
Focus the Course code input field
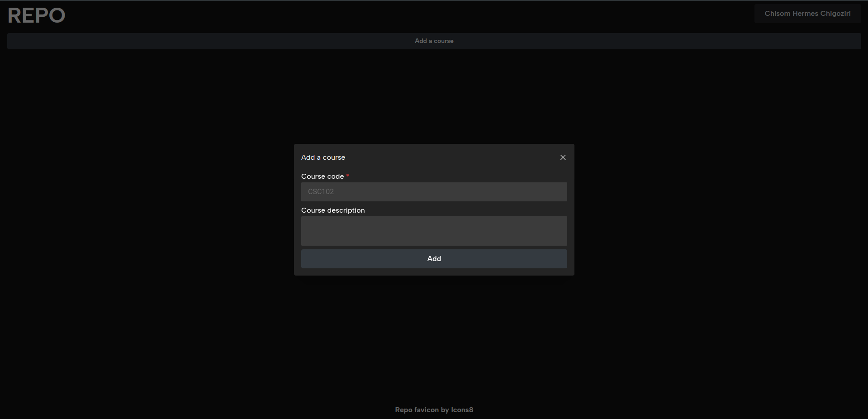(x=434, y=192)
